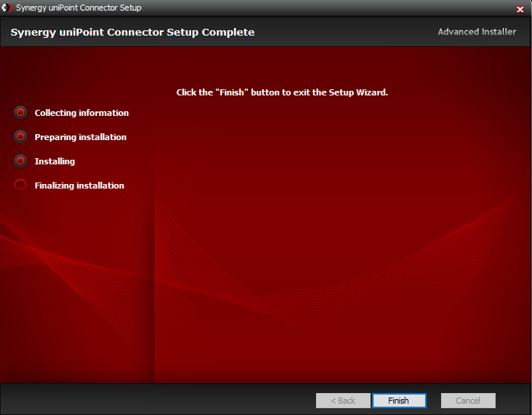Click the Finalizing installation step bullet
The width and height of the screenshot is (532, 415).
pyautogui.click(x=20, y=185)
